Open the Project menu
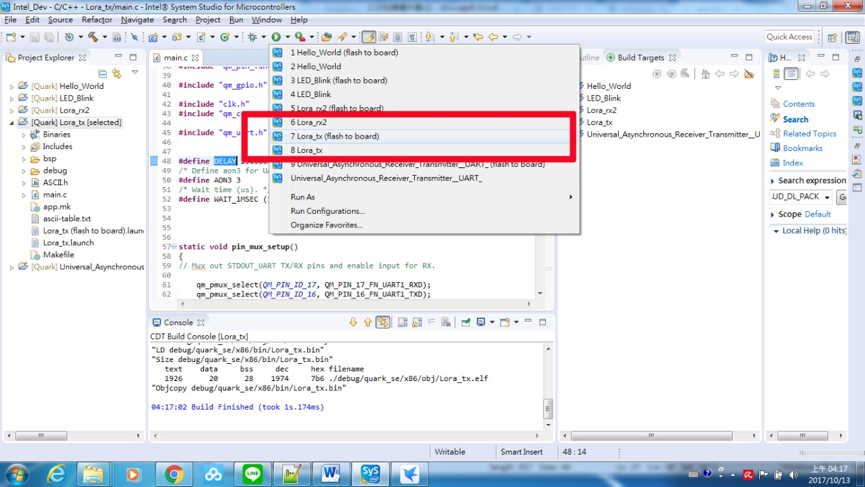Viewport: 865px width, 487px height. point(207,20)
